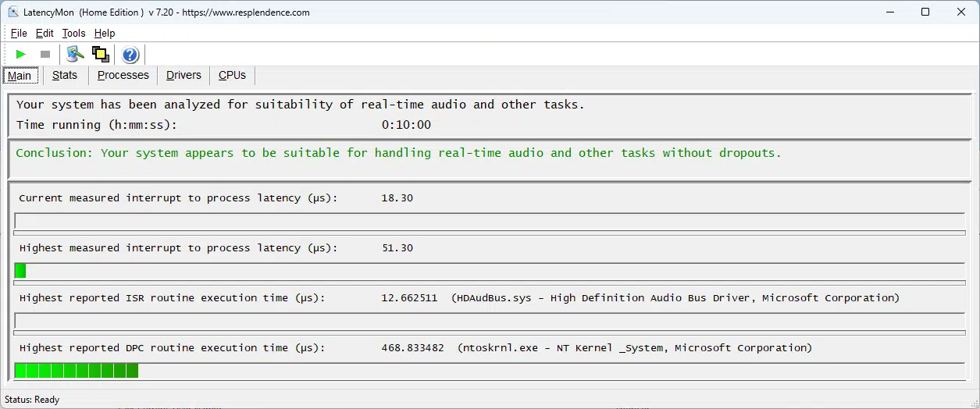Show the Drivers tab
This screenshot has height=409, width=980.
tap(184, 76)
